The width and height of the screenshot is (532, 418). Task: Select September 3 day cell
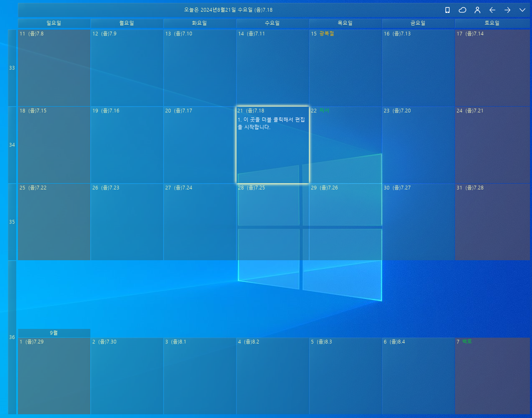(x=200, y=376)
